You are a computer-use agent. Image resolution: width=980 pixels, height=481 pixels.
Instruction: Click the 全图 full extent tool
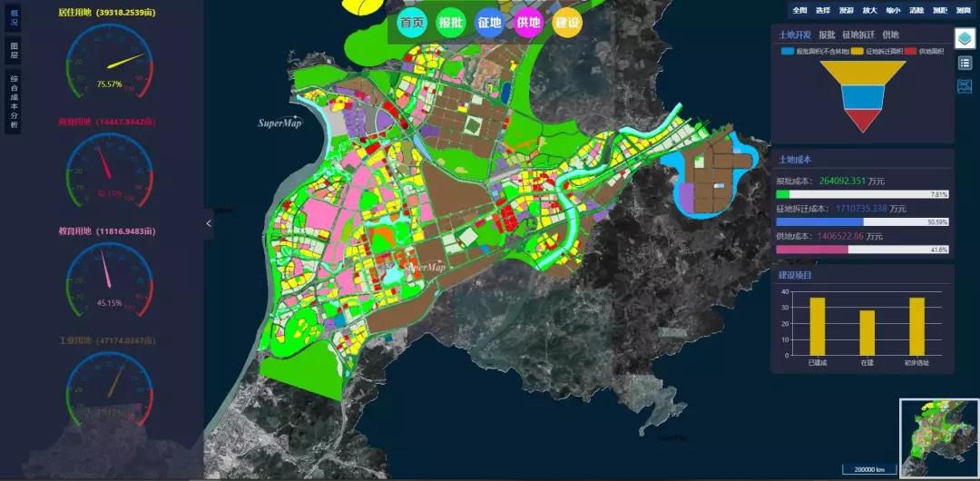pyautogui.click(x=799, y=10)
